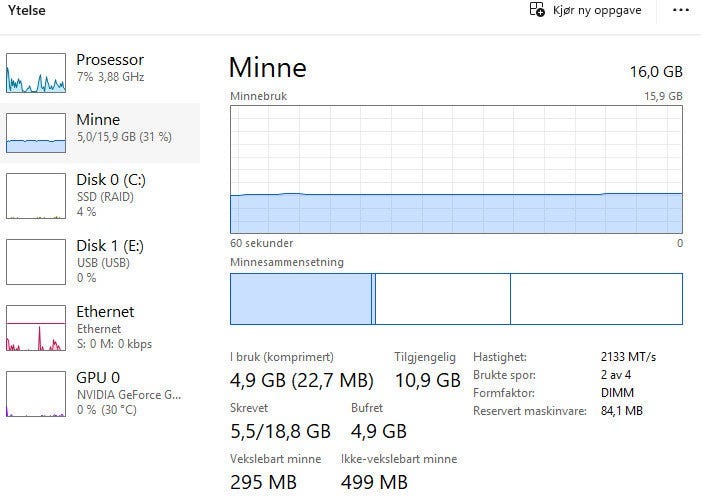Click the Ethernet activity graph thumbnail
The image size is (701, 500).
(36, 328)
